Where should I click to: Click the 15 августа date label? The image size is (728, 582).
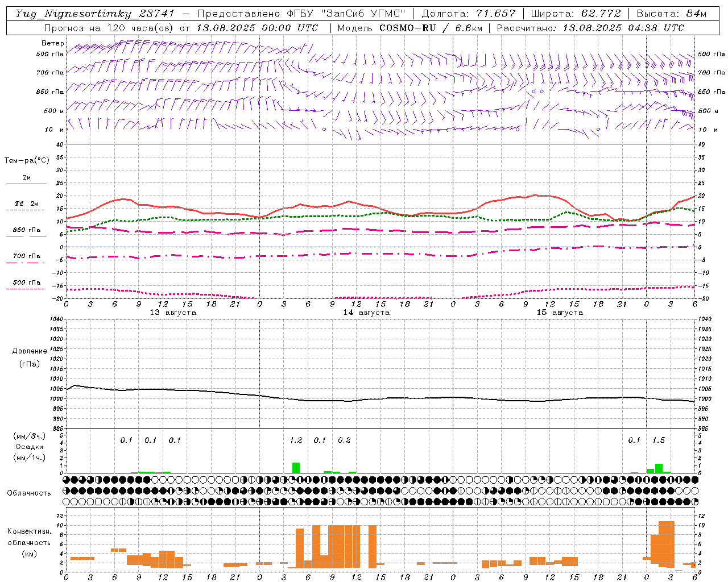pyautogui.click(x=560, y=313)
